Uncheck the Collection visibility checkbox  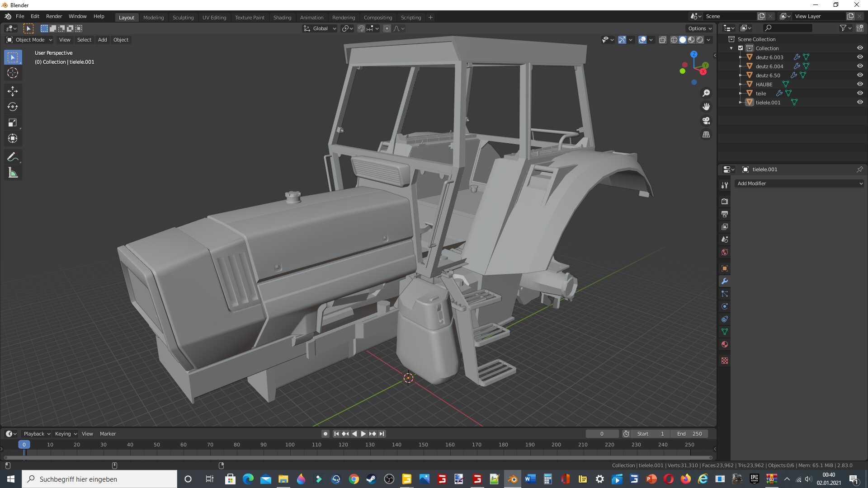tap(741, 48)
